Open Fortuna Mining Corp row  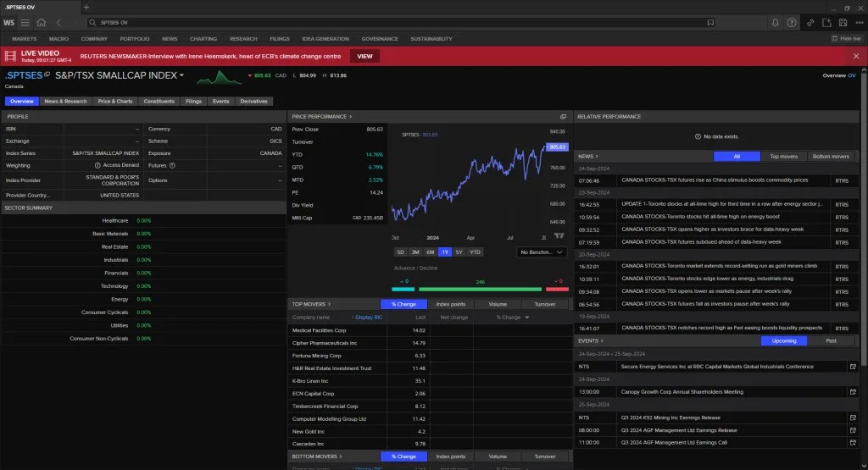[430, 356]
